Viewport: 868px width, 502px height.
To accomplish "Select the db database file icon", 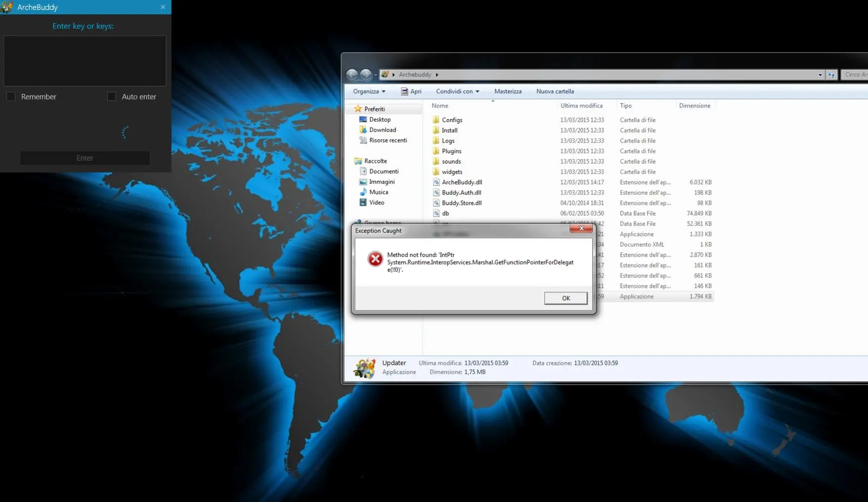I will click(436, 213).
